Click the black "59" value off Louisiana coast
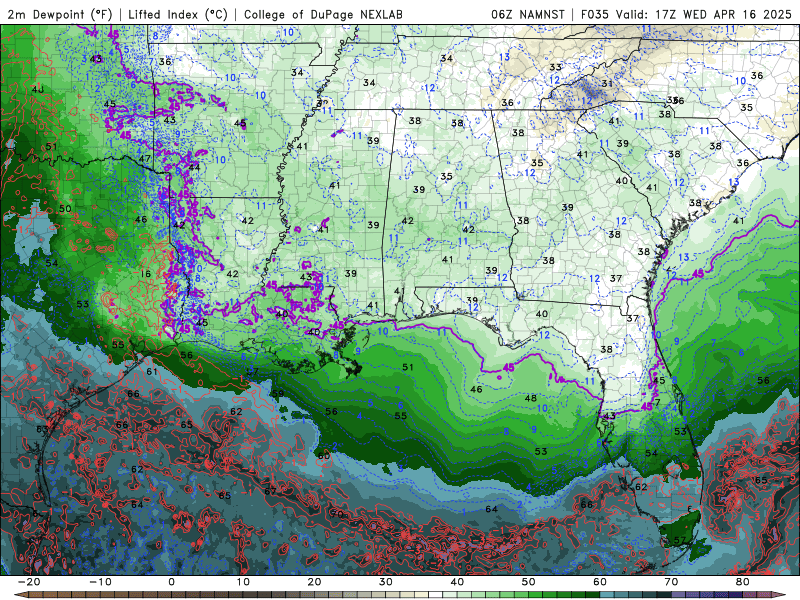Viewport: 800px width, 600px height. [278, 393]
